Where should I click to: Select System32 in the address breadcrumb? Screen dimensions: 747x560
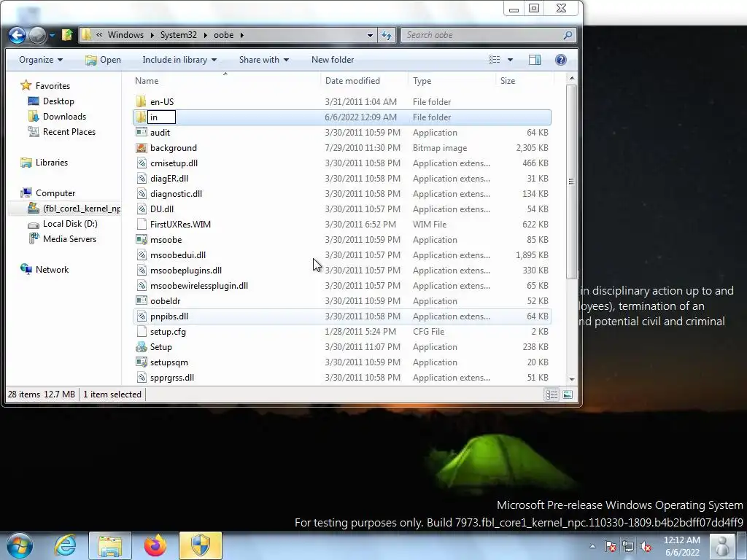click(178, 35)
